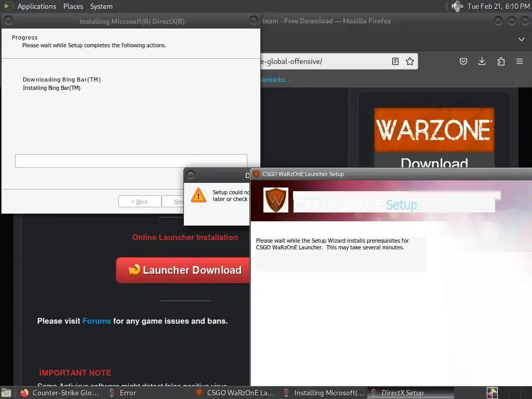Click the DirectX progress bar
The width and height of the screenshot is (532, 399).
[131, 161]
